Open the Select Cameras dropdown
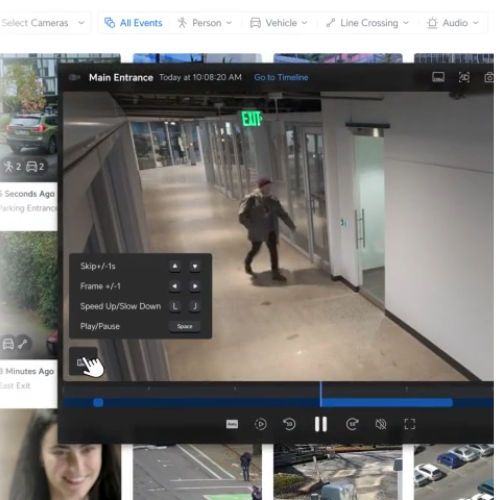The width and height of the screenshot is (500, 500). coord(43,23)
